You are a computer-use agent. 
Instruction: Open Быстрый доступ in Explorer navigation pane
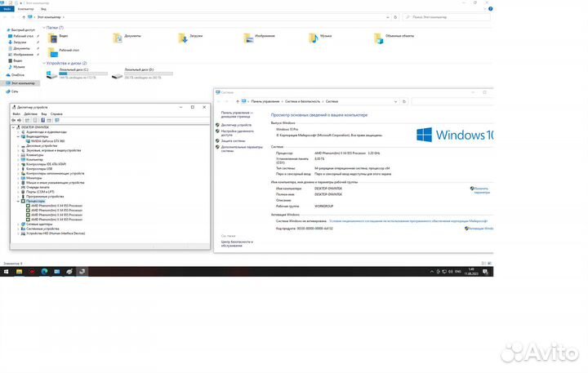coord(21,29)
